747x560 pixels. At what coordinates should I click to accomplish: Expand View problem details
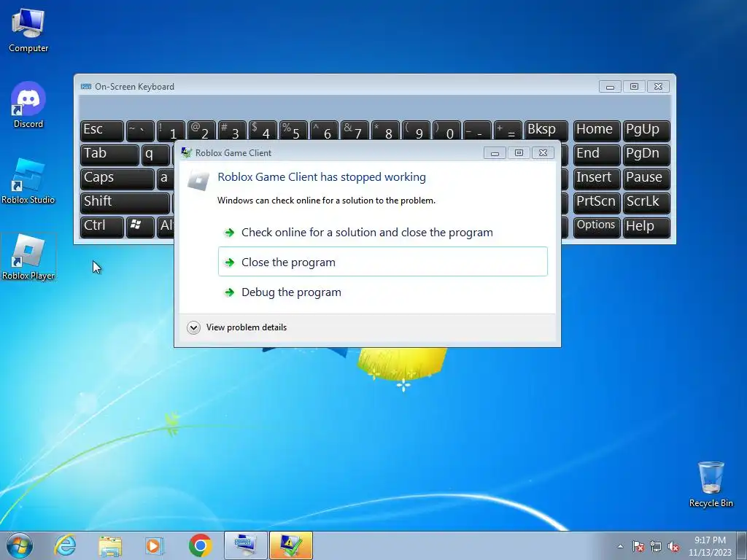tap(237, 327)
